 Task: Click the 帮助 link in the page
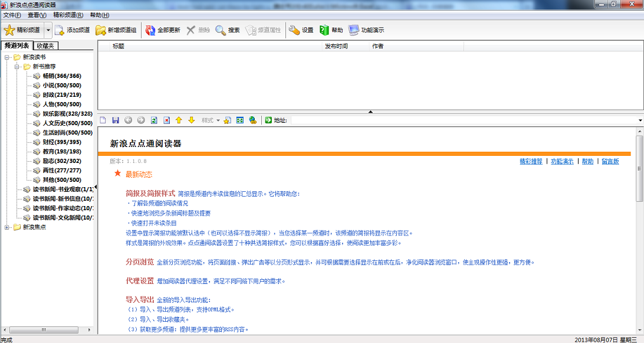(x=587, y=162)
